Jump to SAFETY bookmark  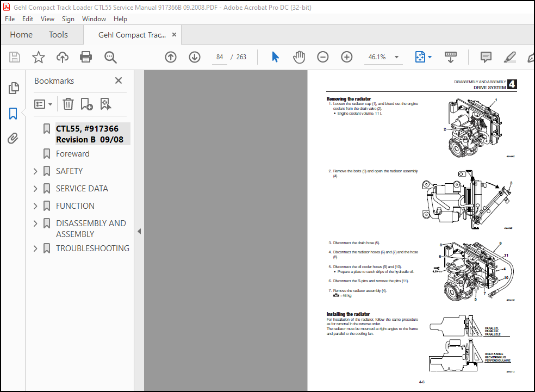[x=69, y=171]
